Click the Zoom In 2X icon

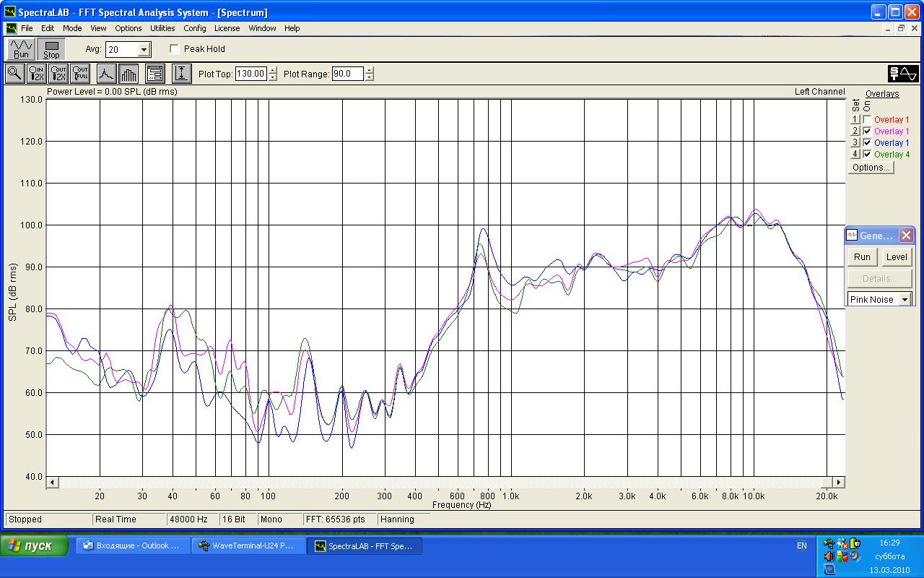tap(36, 74)
